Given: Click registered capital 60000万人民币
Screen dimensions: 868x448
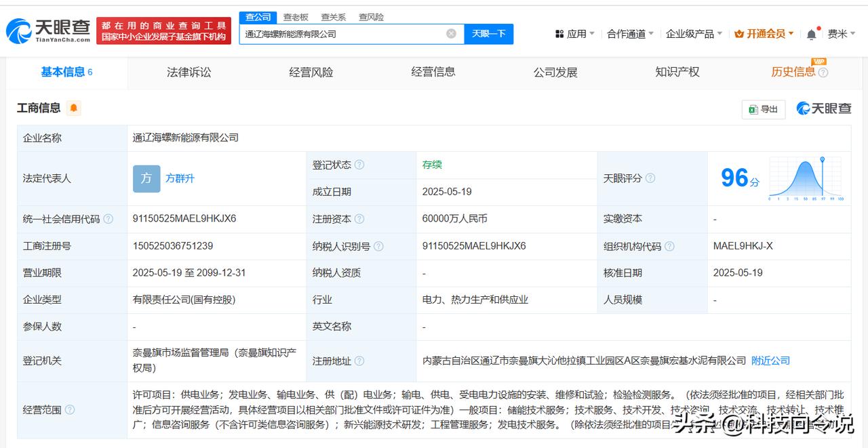Looking at the screenshot, I should 454,218.
